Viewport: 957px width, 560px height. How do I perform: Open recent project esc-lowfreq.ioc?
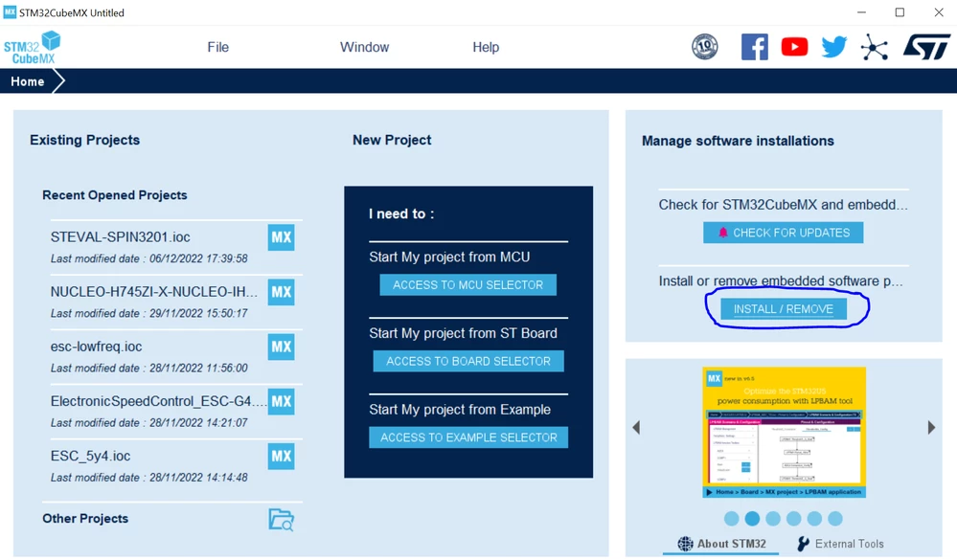pyautogui.click(x=96, y=347)
